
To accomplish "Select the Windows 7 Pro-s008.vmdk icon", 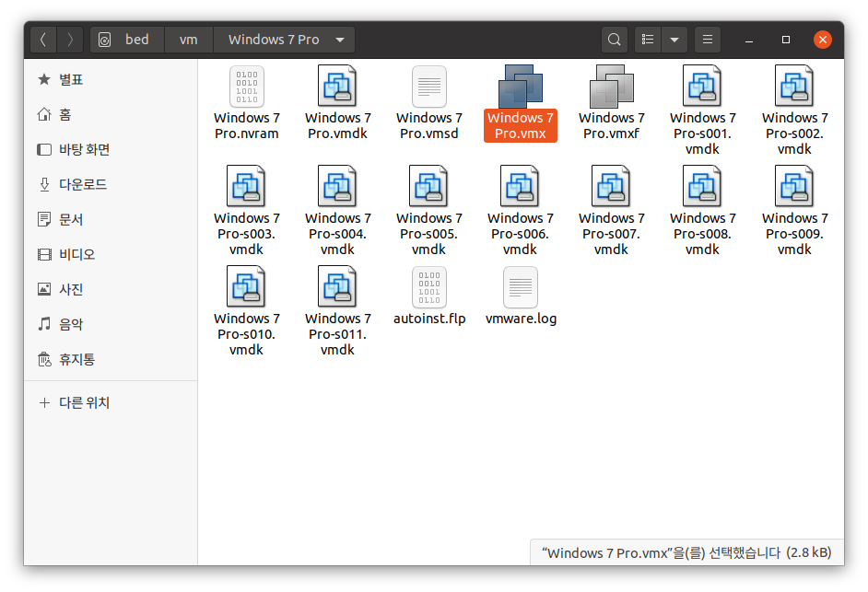I will point(702,186).
